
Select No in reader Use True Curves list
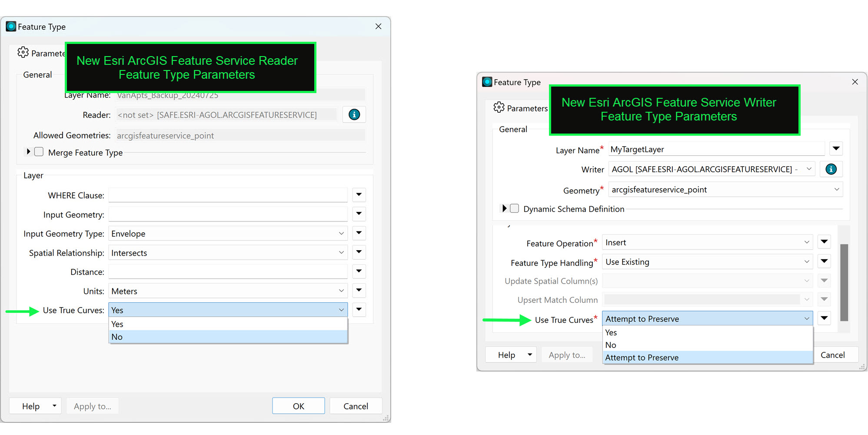pyautogui.click(x=228, y=337)
